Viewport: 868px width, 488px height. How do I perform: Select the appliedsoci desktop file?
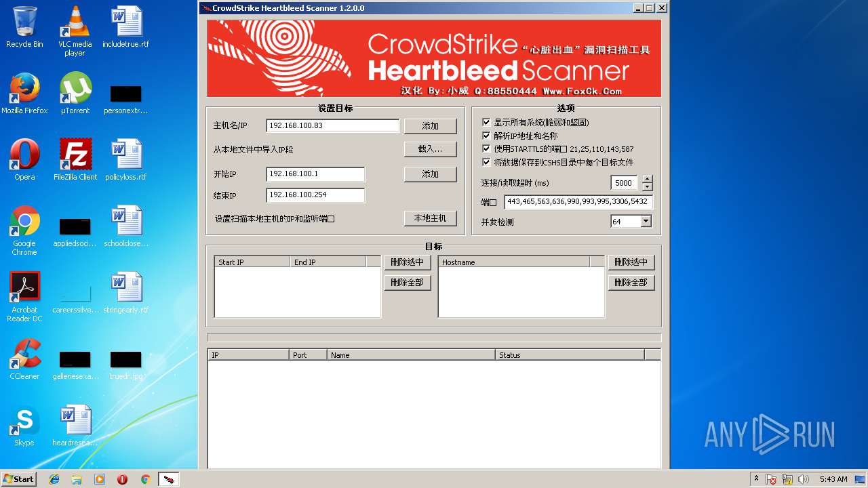click(x=75, y=232)
